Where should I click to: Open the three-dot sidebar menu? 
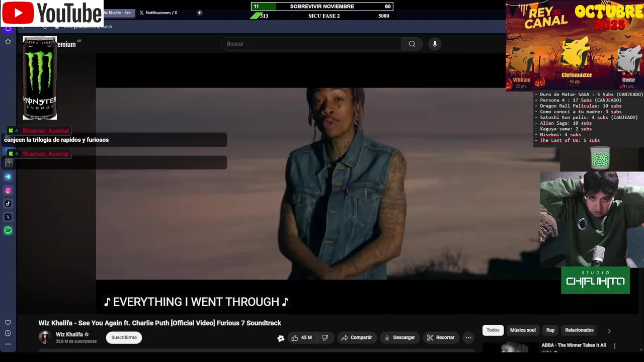[x=8, y=344]
